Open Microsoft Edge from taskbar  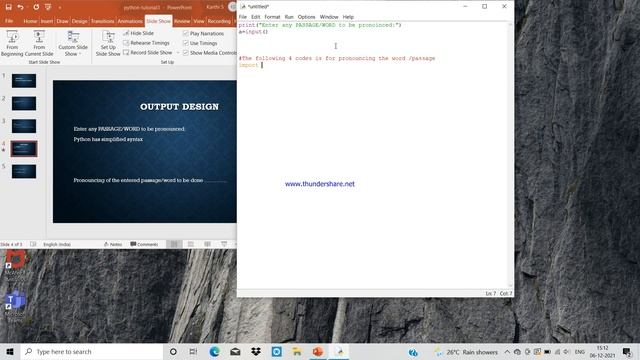tap(214, 351)
